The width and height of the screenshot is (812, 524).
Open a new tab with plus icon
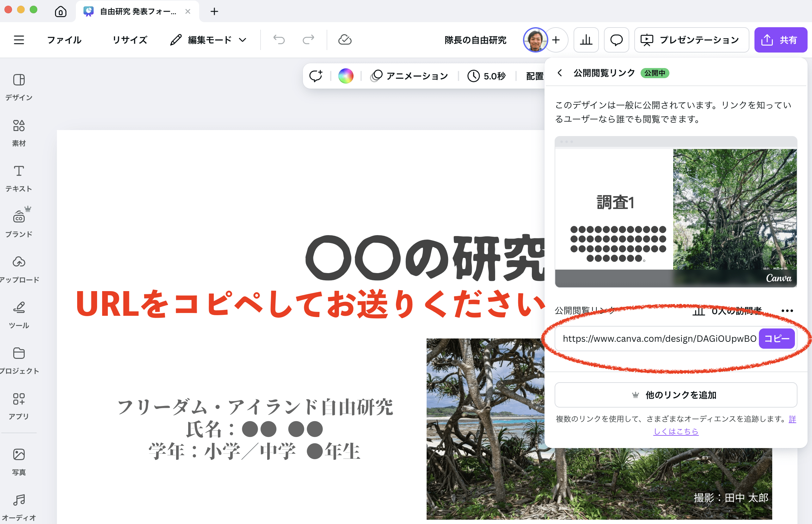(x=214, y=12)
